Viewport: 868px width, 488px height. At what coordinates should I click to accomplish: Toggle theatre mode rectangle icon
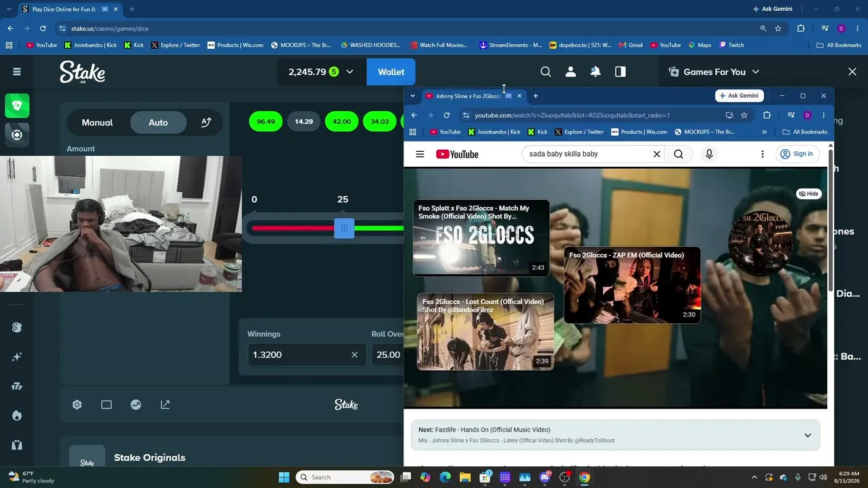click(x=106, y=405)
